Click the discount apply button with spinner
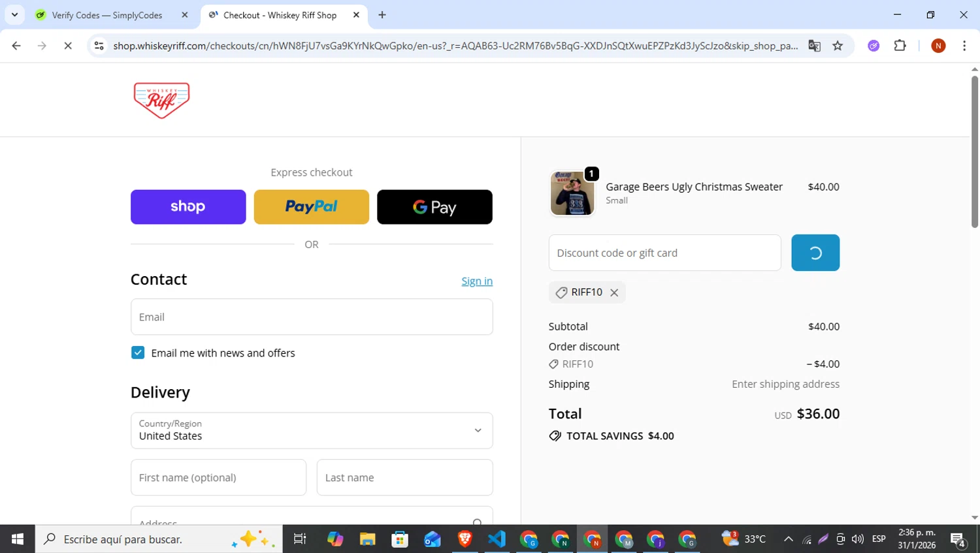 click(x=815, y=253)
